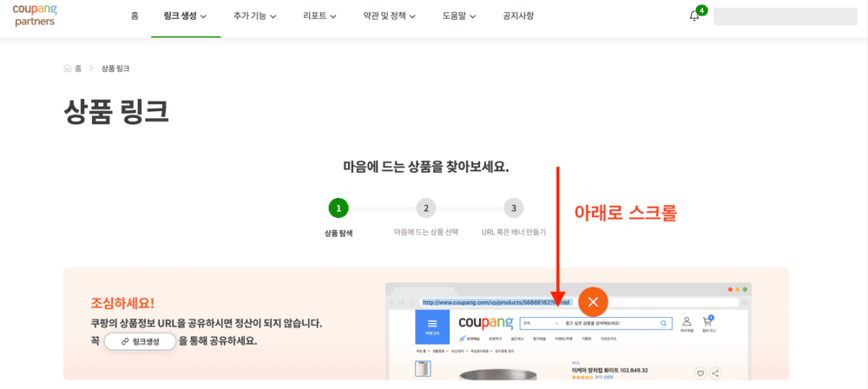The height and width of the screenshot is (389, 868).
Task: Expand the 링크 생성 menu
Action: click(186, 16)
